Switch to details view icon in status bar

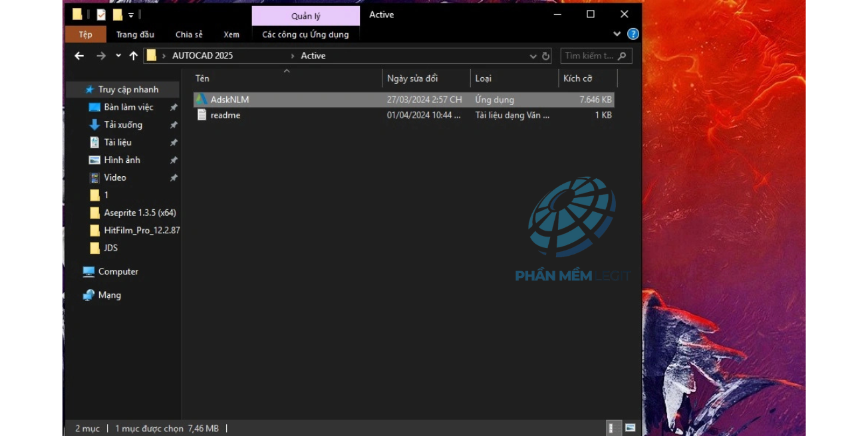[611, 428]
